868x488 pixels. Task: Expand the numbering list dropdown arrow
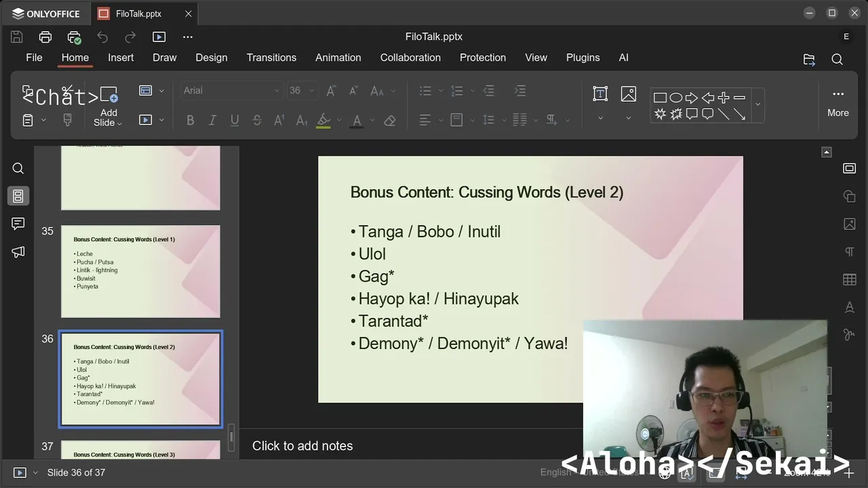click(472, 91)
